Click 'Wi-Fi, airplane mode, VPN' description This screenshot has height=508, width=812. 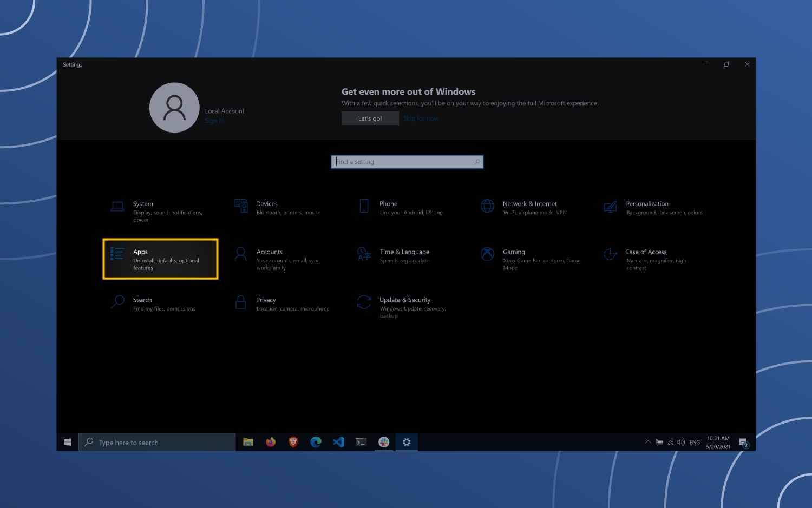pyautogui.click(x=535, y=213)
